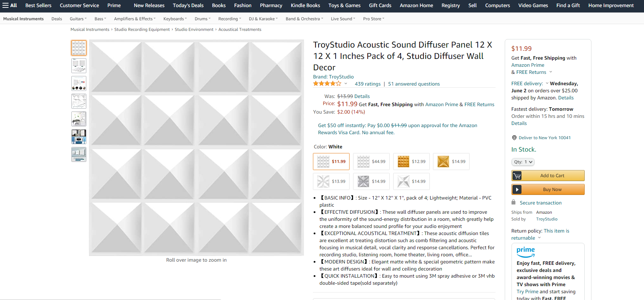Open the Live Sound dropdown
644x300 pixels.
point(343,19)
